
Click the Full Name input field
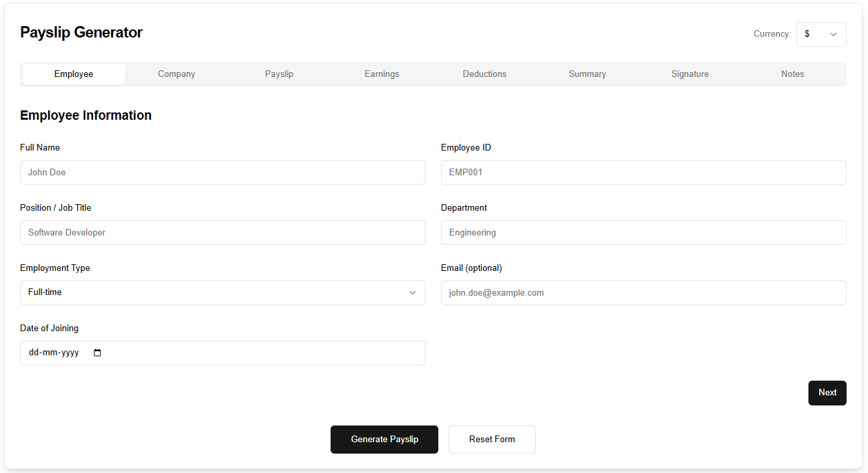pos(223,172)
